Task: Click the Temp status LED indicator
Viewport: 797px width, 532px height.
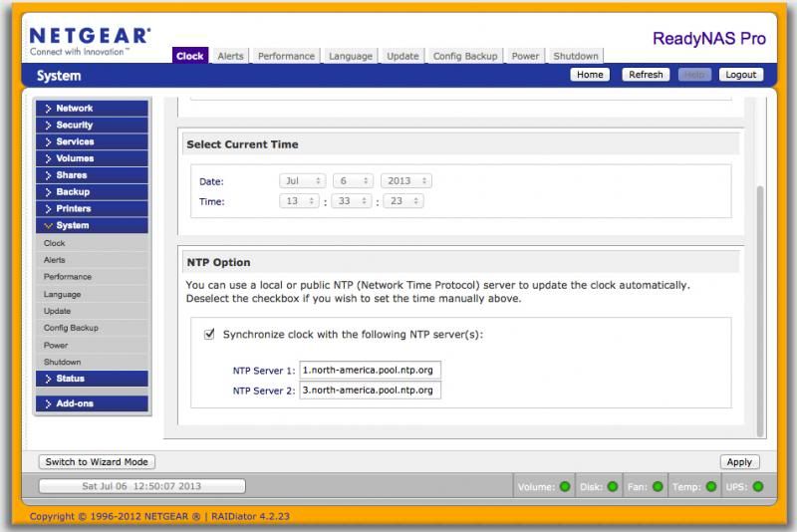Action: point(708,487)
